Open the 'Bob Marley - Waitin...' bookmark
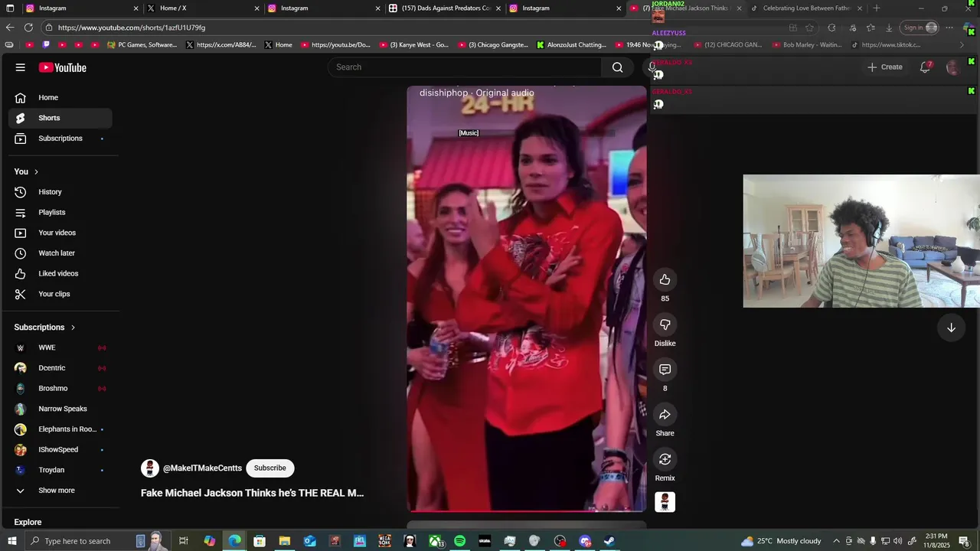Image resolution: width=980 pixels, height=551 pixels. point(807,45)
